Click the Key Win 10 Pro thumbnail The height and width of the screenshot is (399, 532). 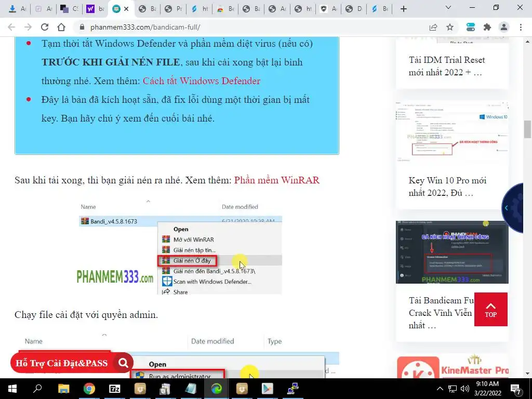coord(452,131)
